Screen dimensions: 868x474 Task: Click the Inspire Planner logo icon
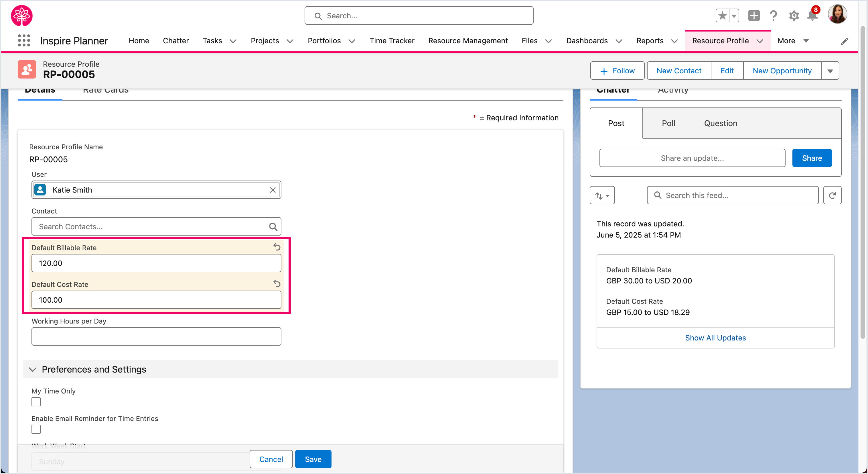pyautogui.click(x=22, y=15)
